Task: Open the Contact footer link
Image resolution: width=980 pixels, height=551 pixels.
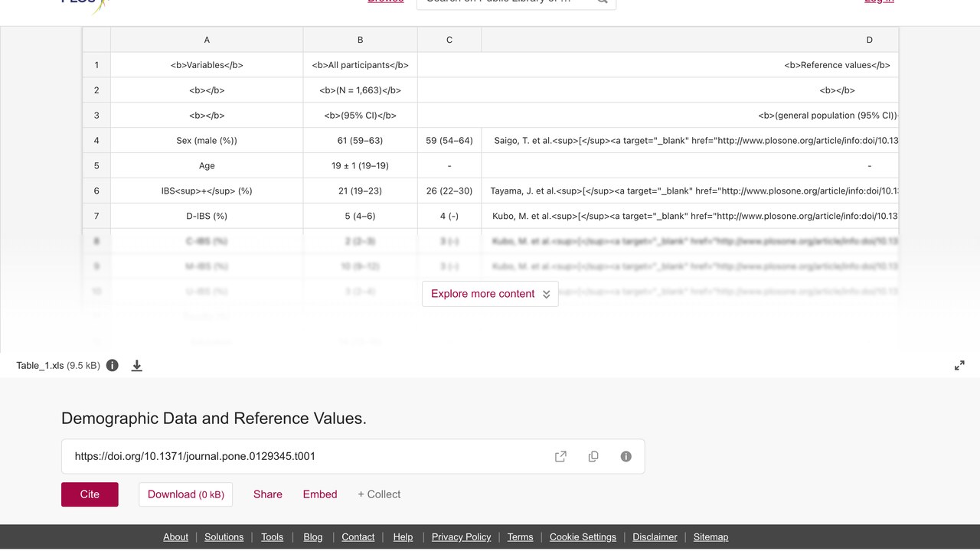Action: coord(358,537)
